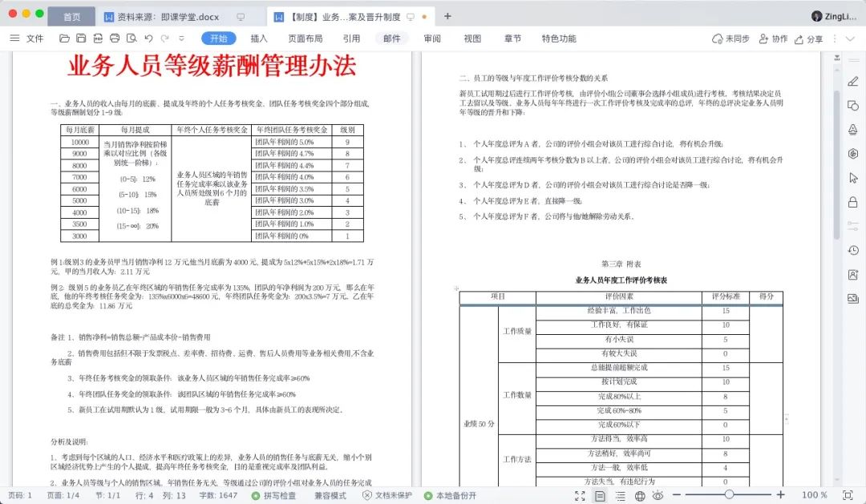Click the monitor icon on 资料来源 tab
Screen dimensions: 866x504
tap(241, 17)
